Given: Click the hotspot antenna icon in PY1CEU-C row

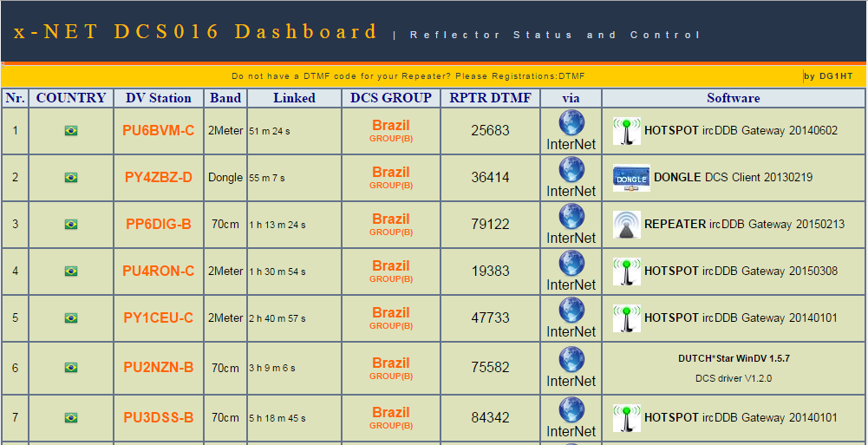Looking at the screenshot, I should [627, 318].
